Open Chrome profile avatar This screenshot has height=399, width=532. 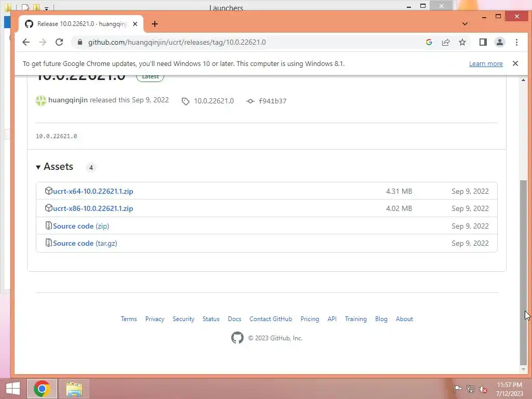(499, 42)
